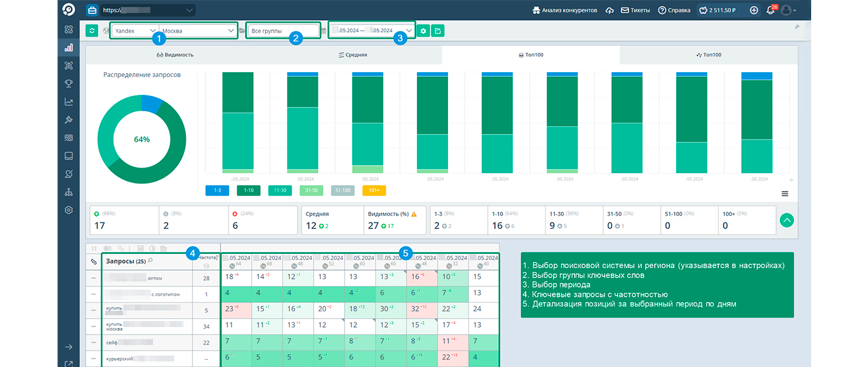Switch to the last Топ100 line tab
This screenshot has width=868, height=367.
tap(708, 54)
